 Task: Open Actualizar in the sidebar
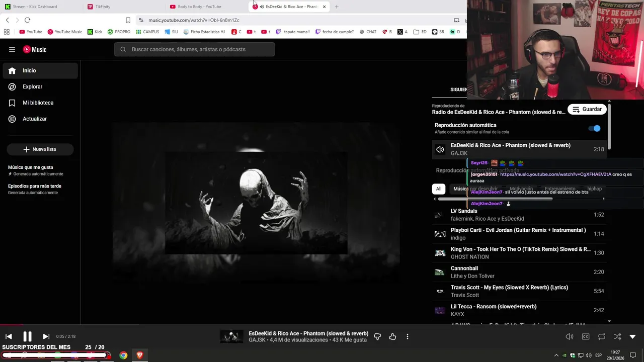40,119
